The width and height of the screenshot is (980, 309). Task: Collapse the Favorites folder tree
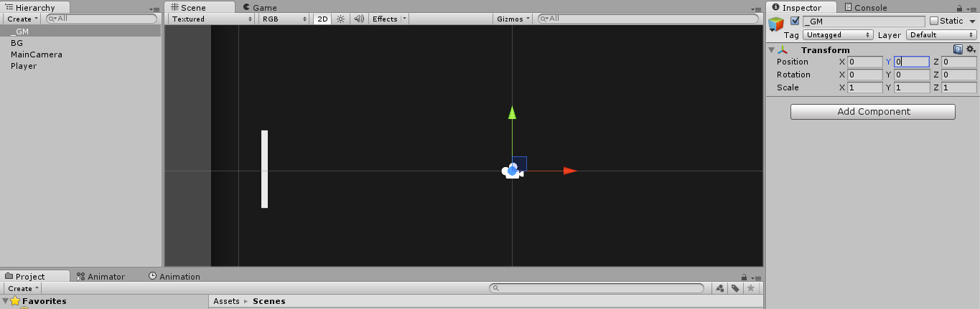(5, 301)
